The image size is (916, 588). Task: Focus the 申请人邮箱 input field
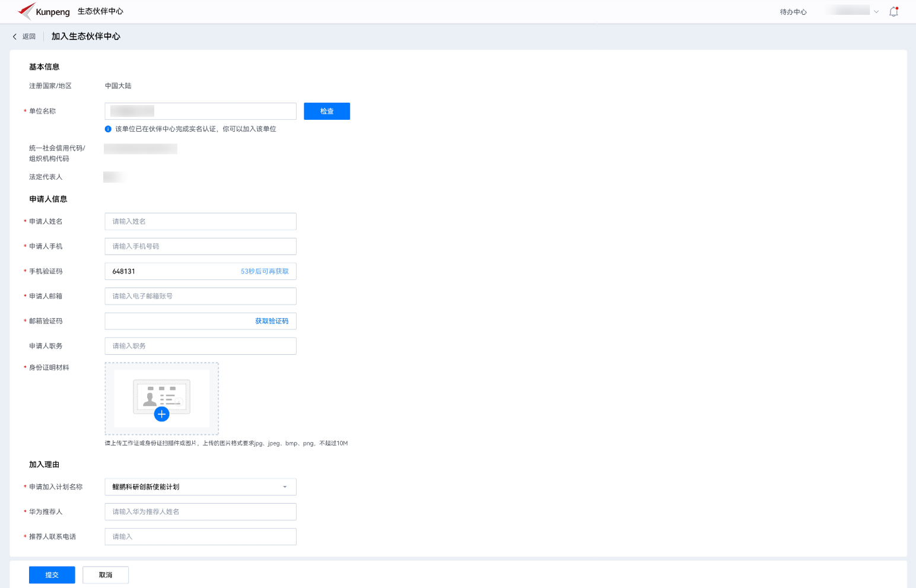pos(201,296)
